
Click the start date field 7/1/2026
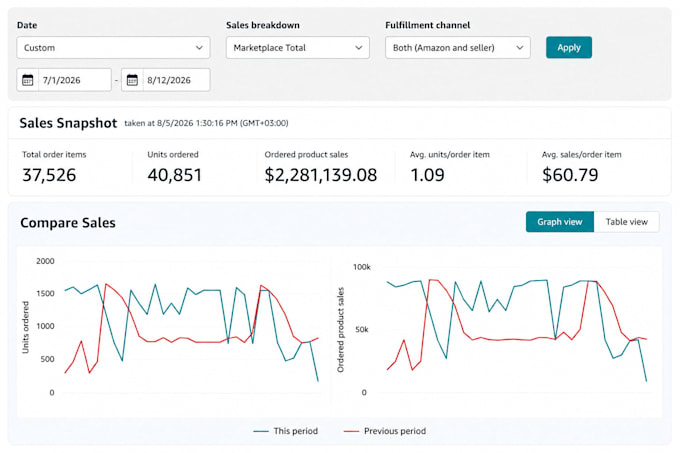pos(75,80)
